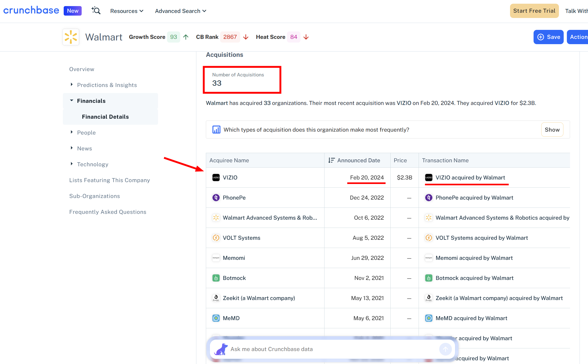Click the Botmock green icon
This screenshot has height=364, width=588.
coord(216,278)
